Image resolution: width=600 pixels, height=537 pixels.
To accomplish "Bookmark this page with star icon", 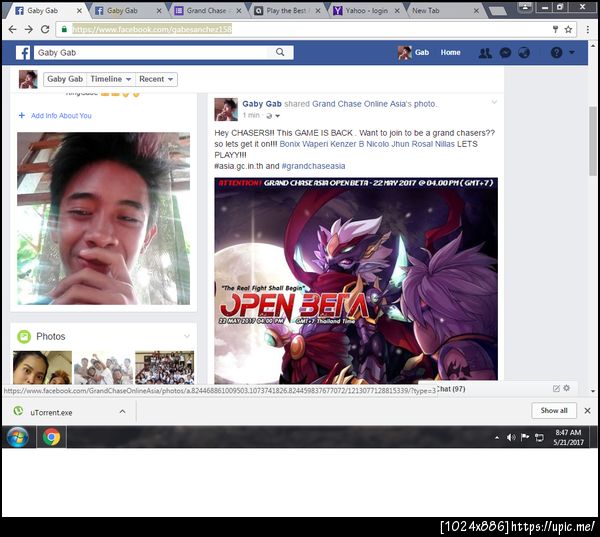I will point(568,29).
